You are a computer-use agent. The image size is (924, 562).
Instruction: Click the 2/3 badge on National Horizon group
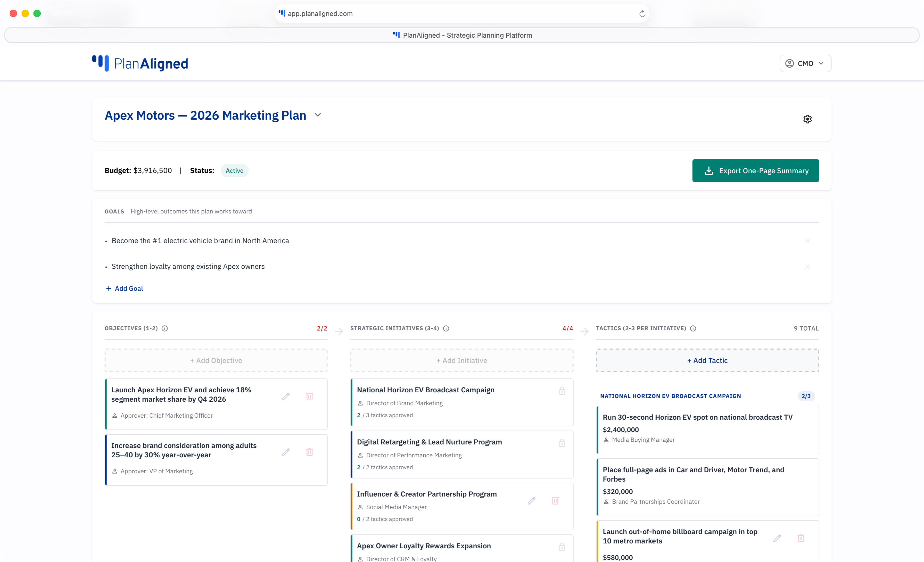pyautogui.click(x=806, y=396)
